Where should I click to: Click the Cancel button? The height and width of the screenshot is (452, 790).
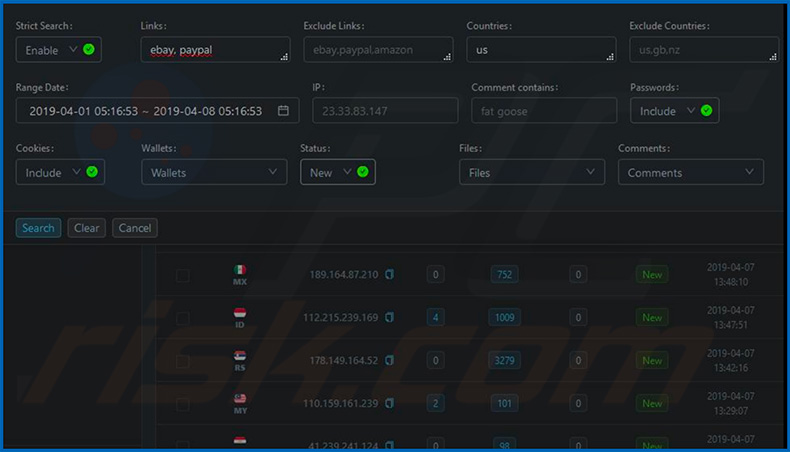tap(135, 228)
